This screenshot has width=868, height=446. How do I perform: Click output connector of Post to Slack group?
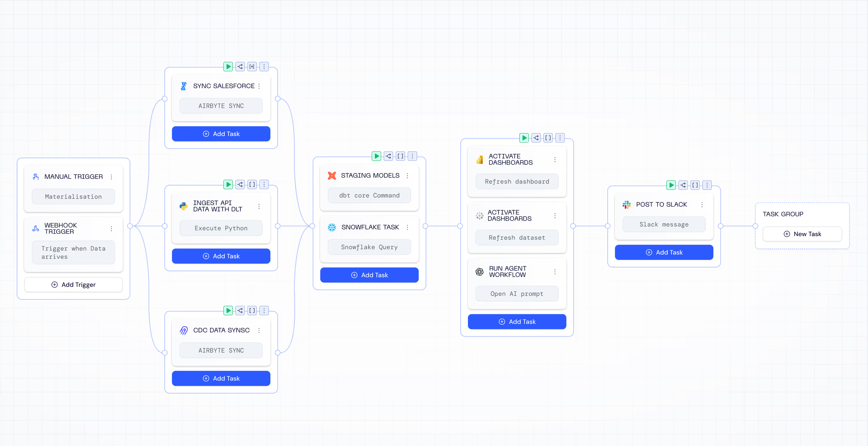[720, 226]
